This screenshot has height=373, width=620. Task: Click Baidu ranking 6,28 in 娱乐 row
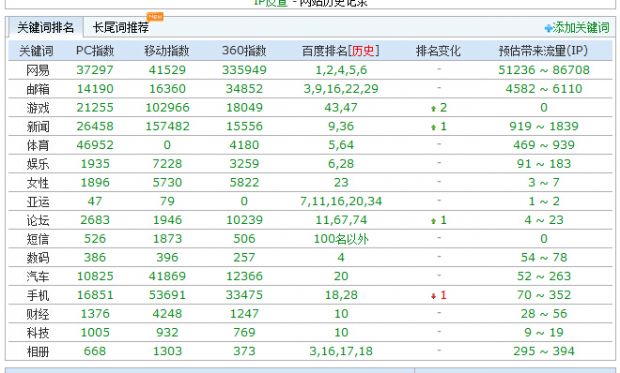click(x=341, y=164)
